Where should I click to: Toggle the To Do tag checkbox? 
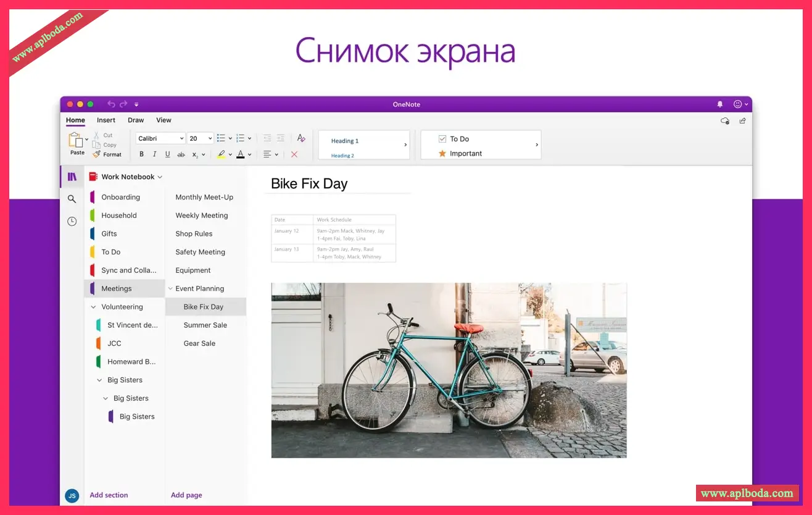point(442,139)
